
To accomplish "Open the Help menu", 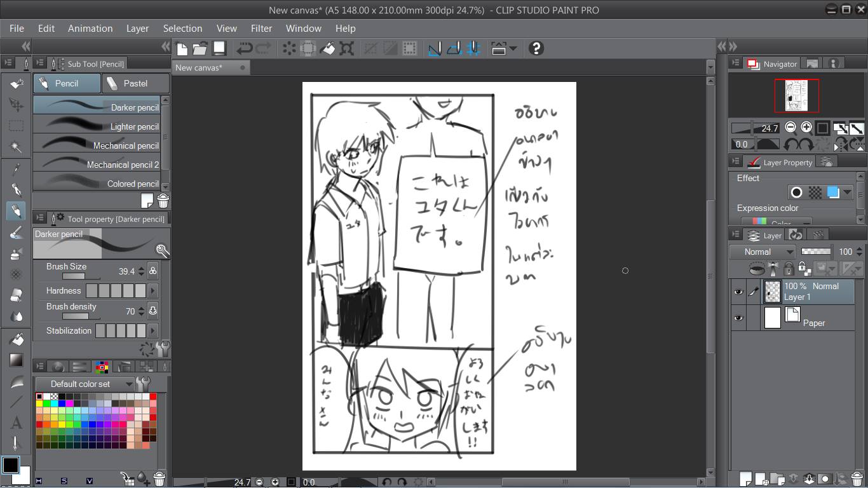I will pos(345,29).
